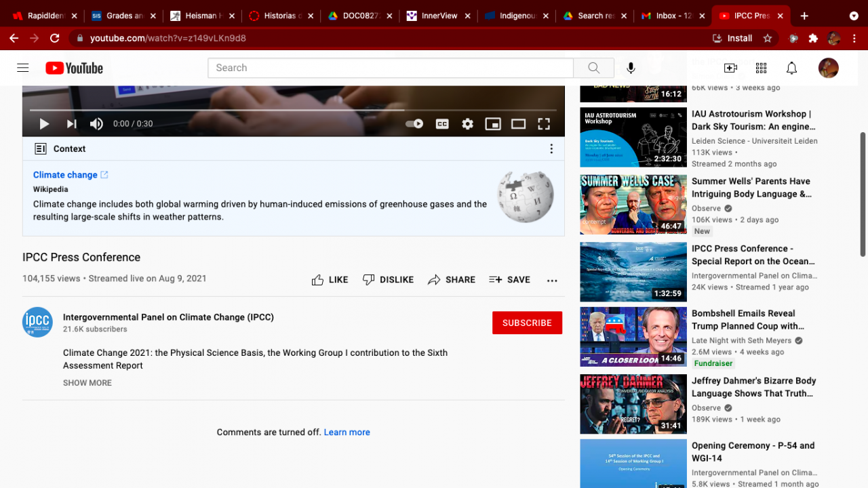Bookmark this page with the star
Screen dimensions: 868x488
(768, 39)
